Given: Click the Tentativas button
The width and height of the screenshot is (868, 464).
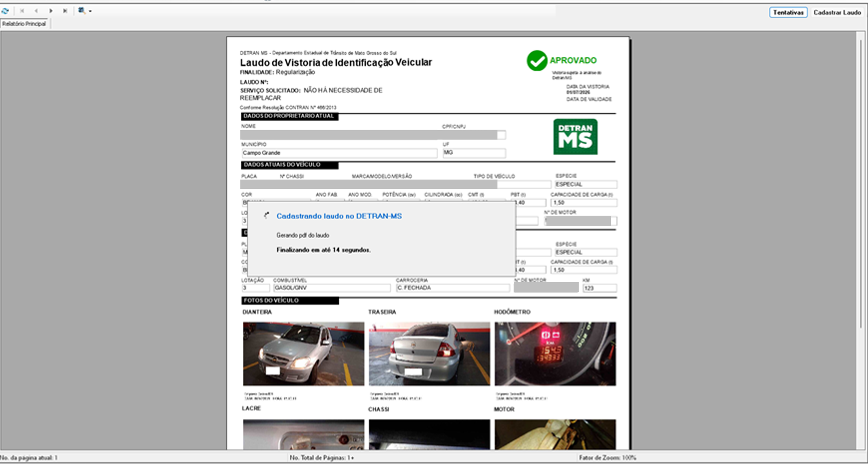Looking at the screenshot, I should tap(788, 12).
